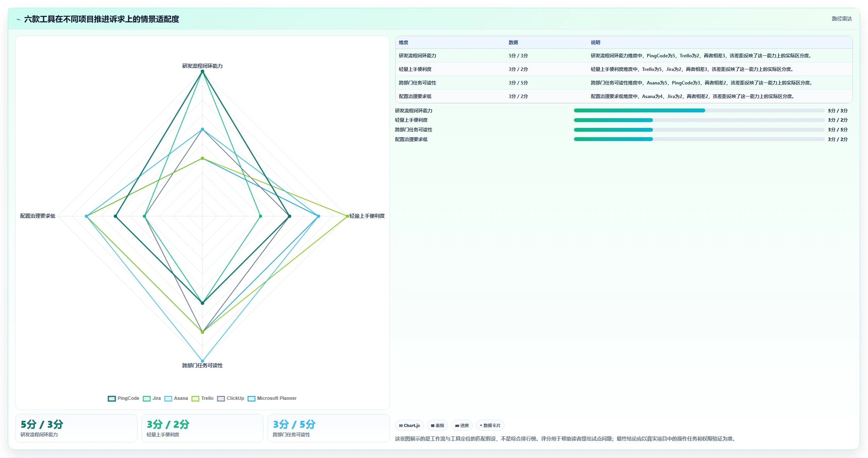Open the 5分 / 3分 data card
Image resolution: width=868 pixels, height=458 pixels.
(76, 428)
